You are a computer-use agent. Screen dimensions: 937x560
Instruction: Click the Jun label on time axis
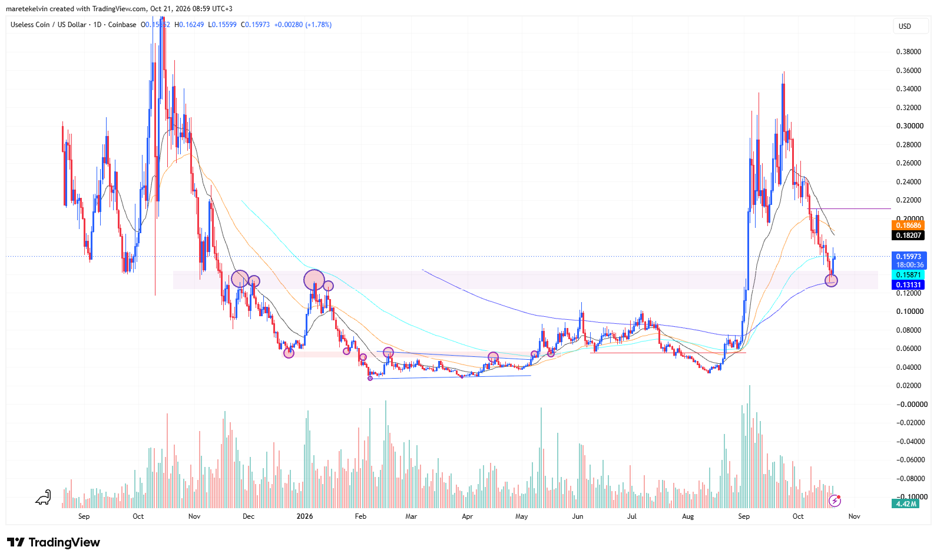(x=578, y=516)
